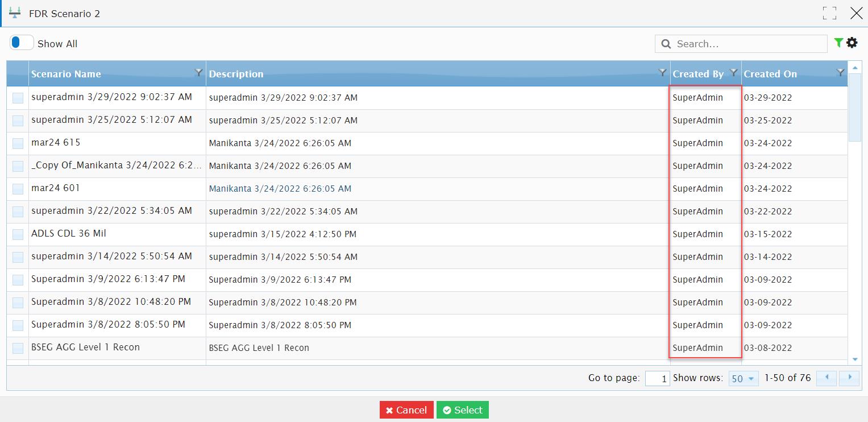Open the Created On column filter
The width and height of the screenshot is (868, 422).
(841, 72)
